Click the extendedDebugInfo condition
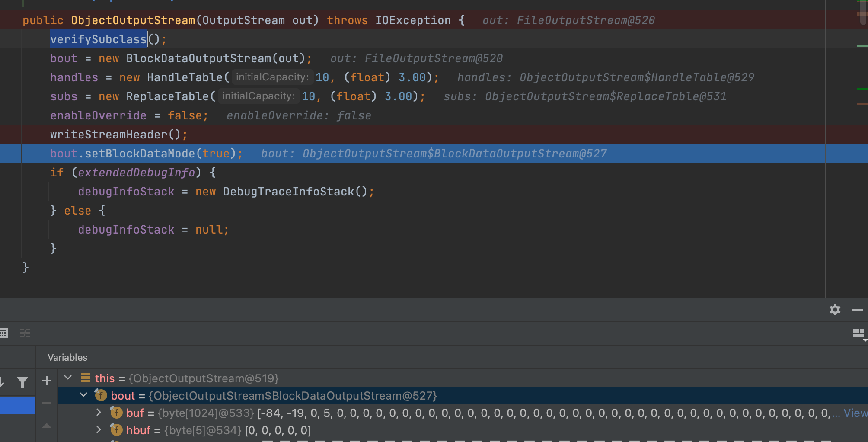 coord(136,173)
